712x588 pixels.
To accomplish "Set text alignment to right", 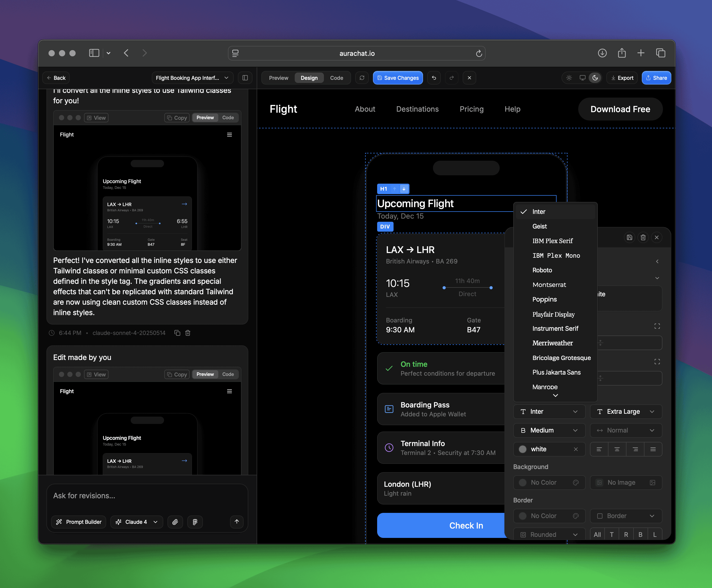I will click(635, 449).
